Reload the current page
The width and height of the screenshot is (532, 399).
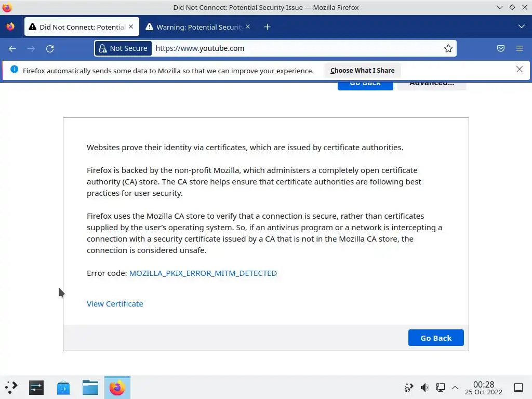pos(50,48)
